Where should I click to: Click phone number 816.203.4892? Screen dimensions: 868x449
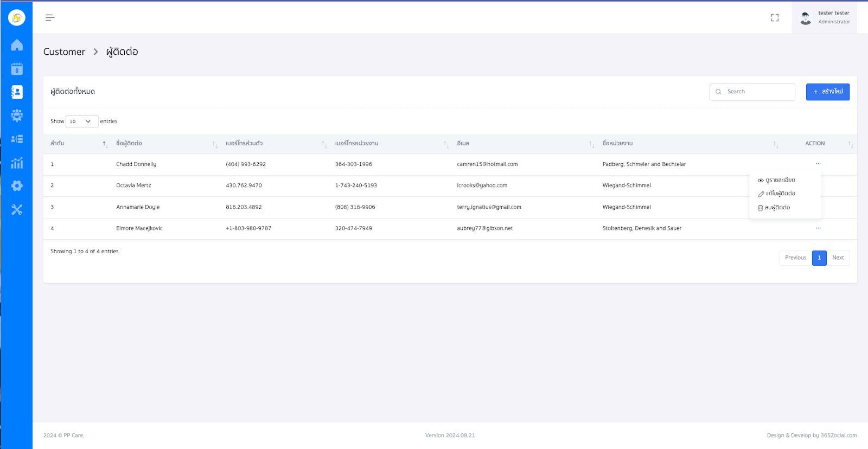(244, 207)
